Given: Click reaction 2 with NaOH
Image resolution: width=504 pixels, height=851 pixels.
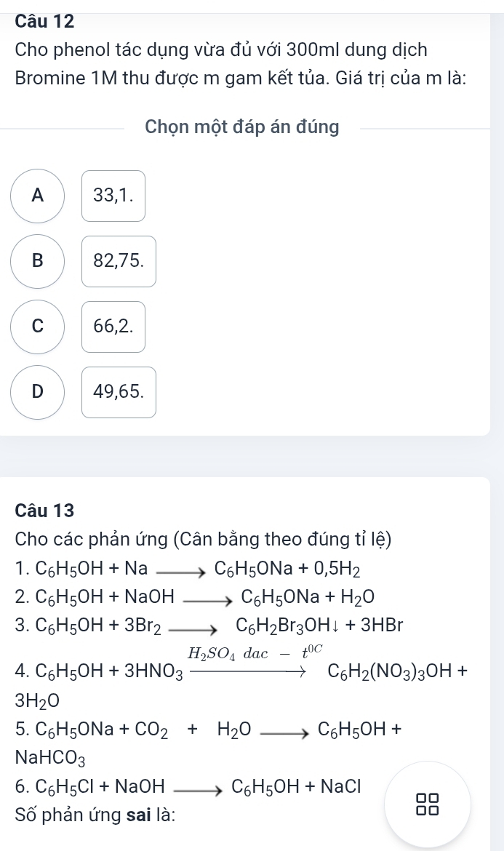Looking at the screenshot, I should tap(196, 597).
